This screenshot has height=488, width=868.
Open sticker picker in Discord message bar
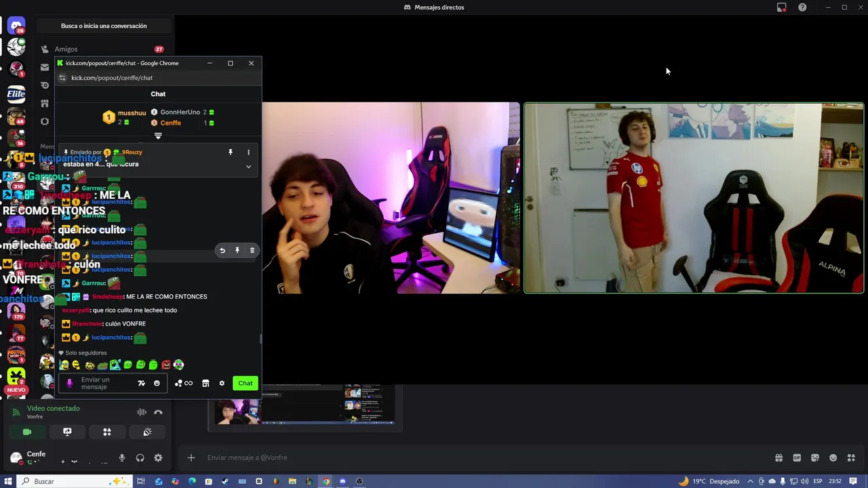tap(815, 457)
